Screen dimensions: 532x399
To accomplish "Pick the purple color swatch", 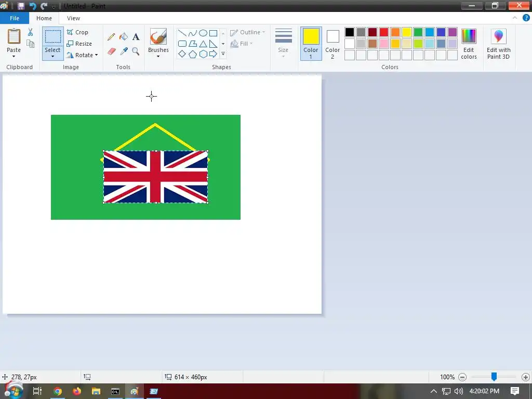I will tap(453, 32).
